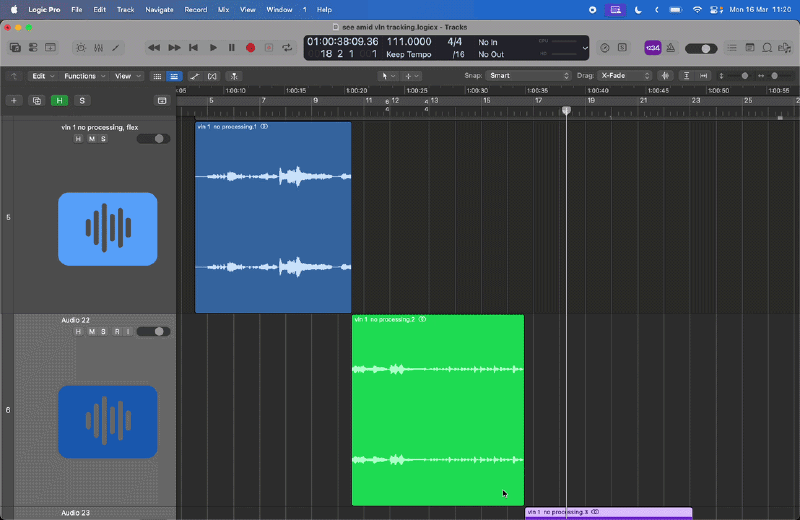Open the Mix menu
The image size is (800, 520).
click(x=223, y=10)
